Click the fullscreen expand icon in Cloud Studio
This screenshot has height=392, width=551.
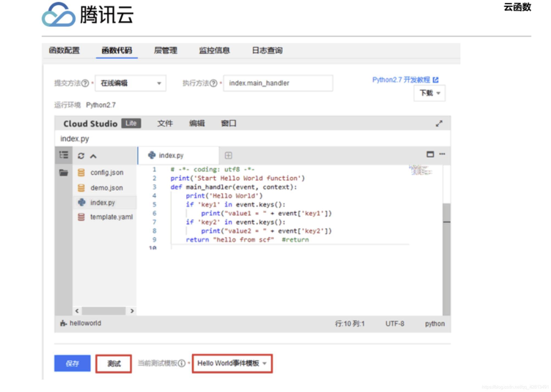[x=439, y=124]
